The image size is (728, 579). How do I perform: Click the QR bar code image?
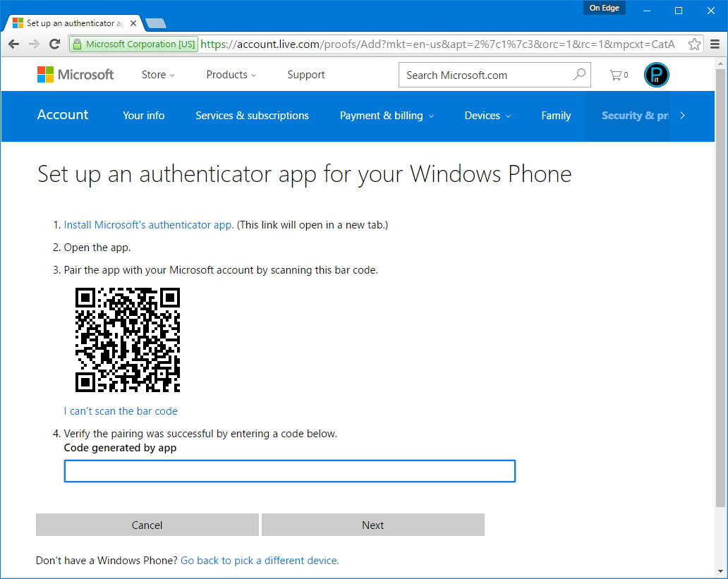coord(128,340)
